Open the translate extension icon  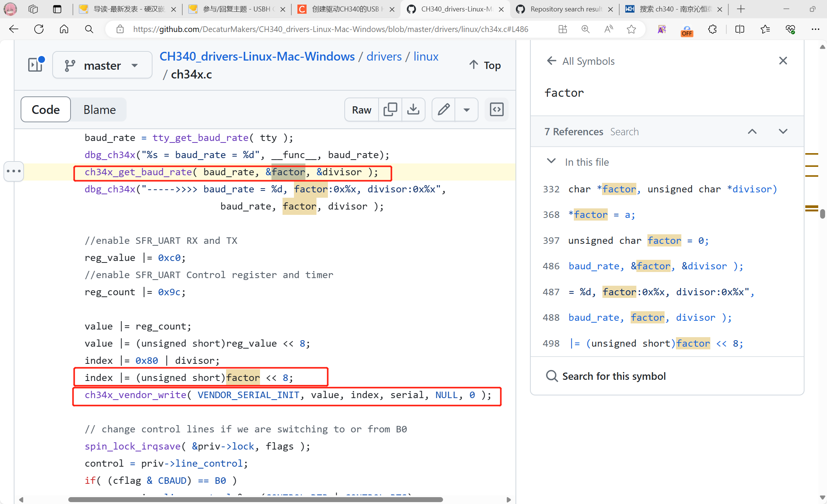click(662, 29)
